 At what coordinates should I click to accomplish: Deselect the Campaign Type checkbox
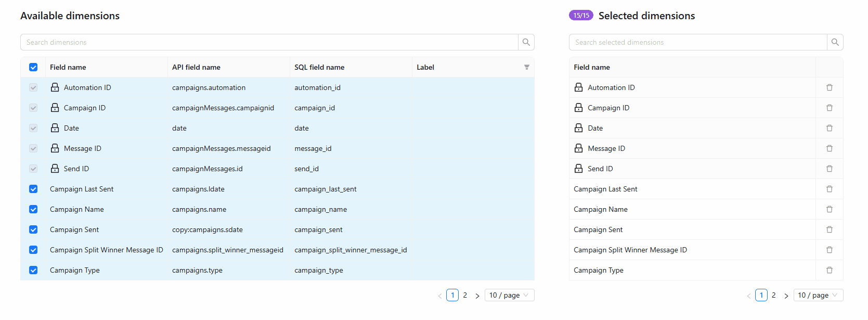point(33,270)
